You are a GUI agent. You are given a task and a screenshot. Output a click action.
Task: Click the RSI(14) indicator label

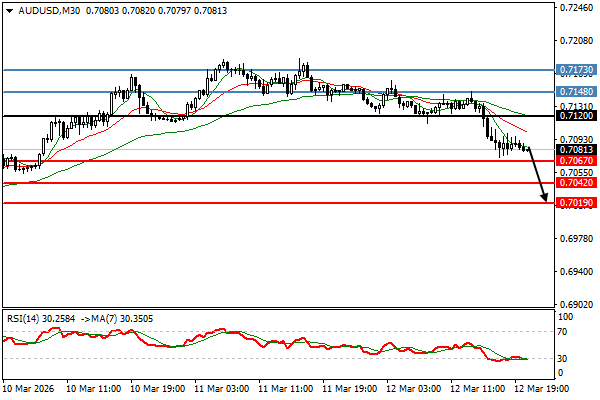pos(24,318)
